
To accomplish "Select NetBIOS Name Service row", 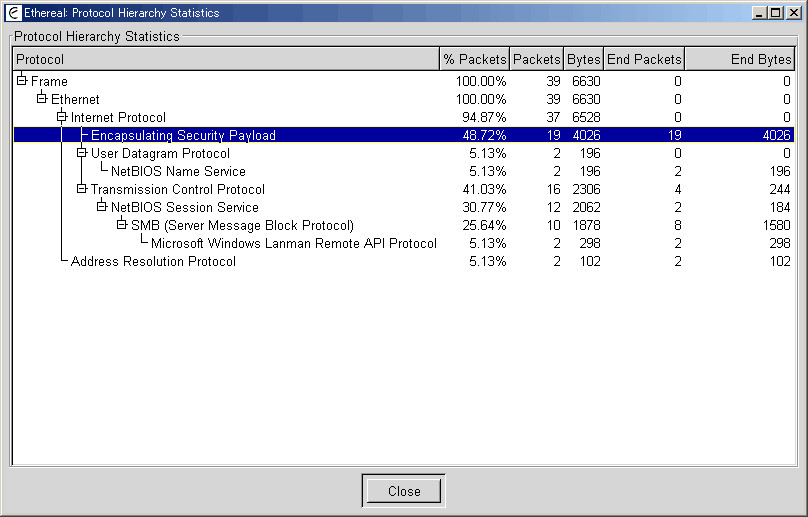I will coord(404,171).
